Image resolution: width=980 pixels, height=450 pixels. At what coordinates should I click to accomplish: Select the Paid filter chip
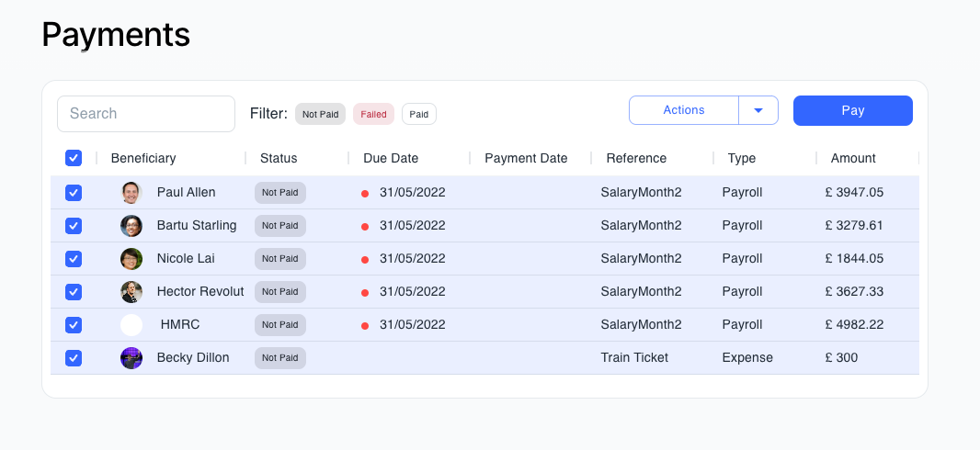tap(419, 115)
